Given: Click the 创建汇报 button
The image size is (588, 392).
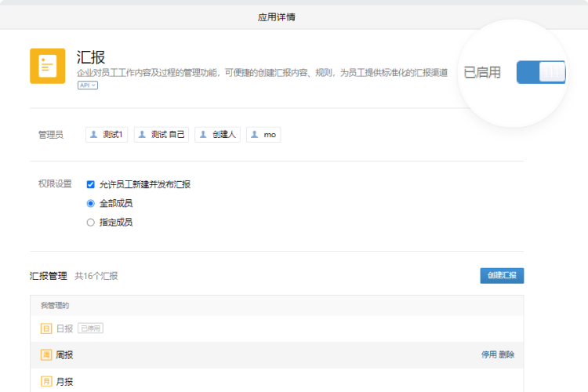Looking at the screenshot, I should pyautogui.click(x=502, y=276).
